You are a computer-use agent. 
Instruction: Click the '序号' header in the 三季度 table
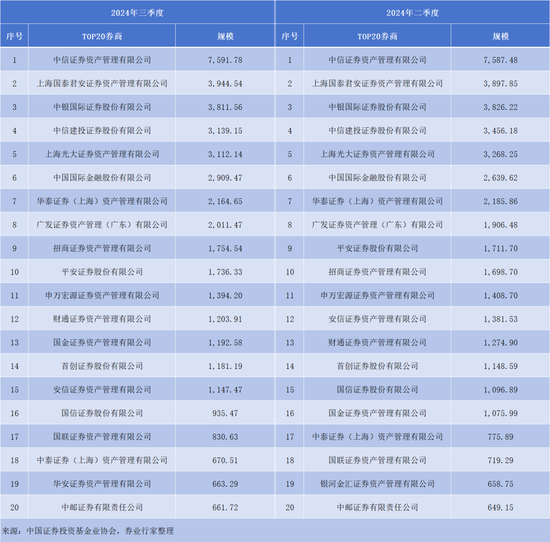(x=14, y=36)
